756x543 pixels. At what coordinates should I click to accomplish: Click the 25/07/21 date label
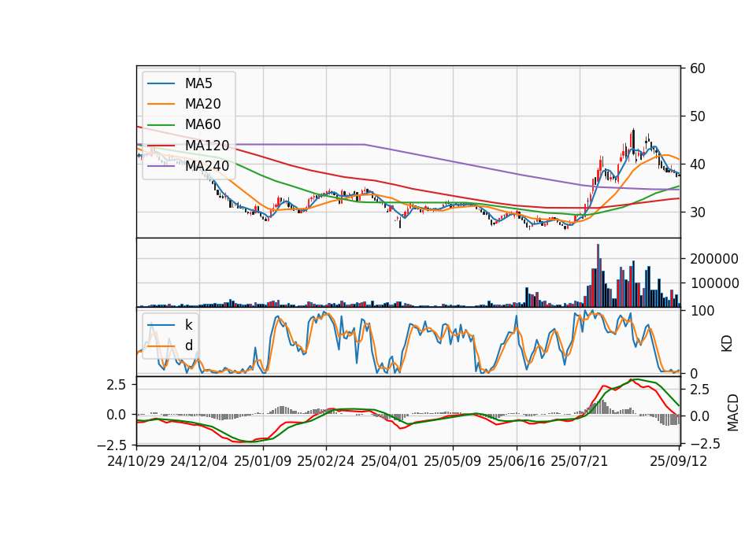pos(579,461)
